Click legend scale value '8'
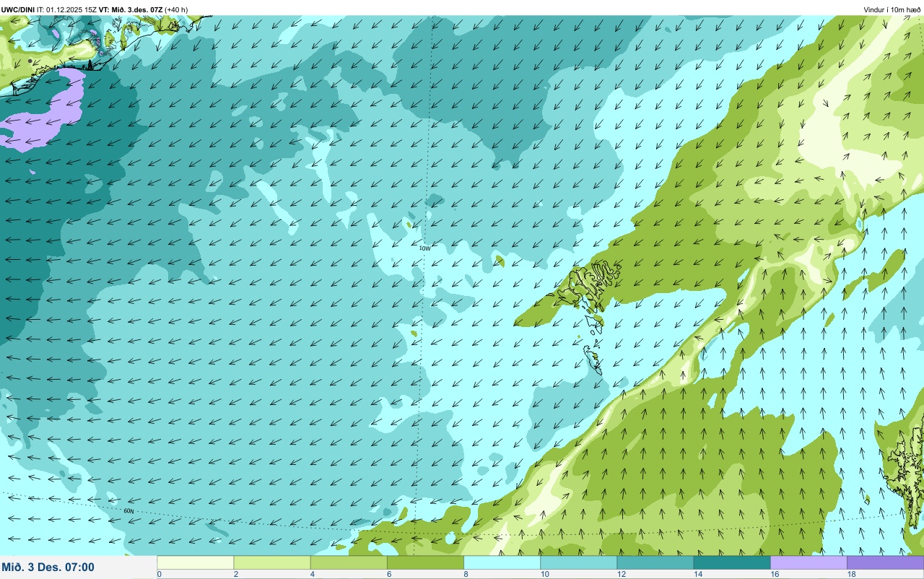Screen dimensions: 924x579 click(x=466, y=574)
